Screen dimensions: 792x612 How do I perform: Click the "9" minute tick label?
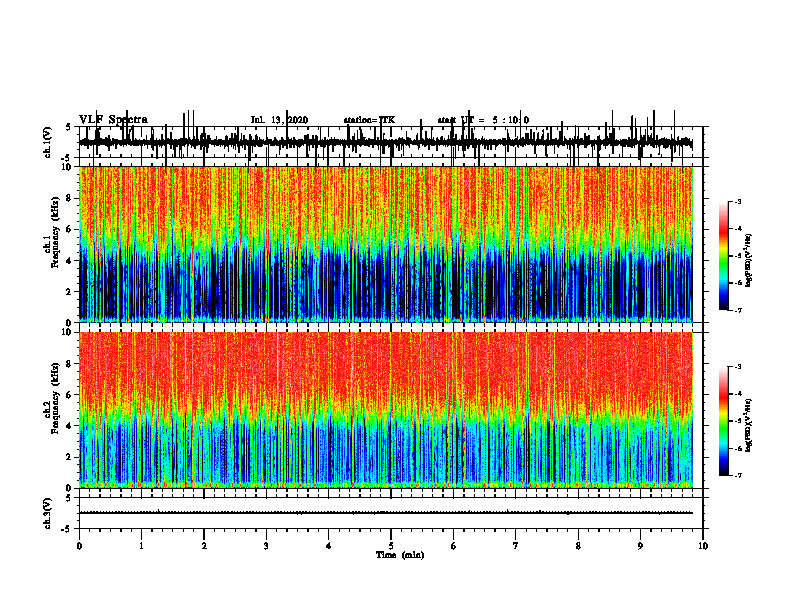pos(640,546)
